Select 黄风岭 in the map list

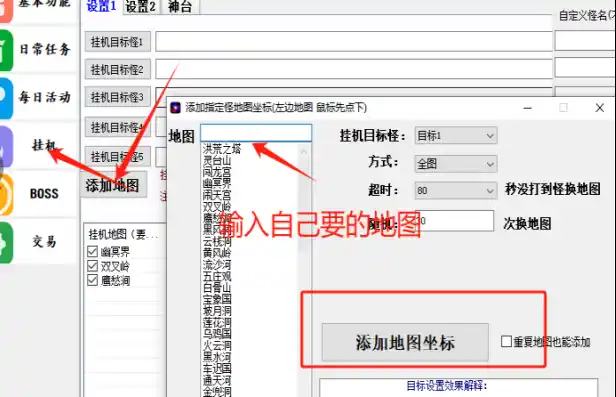pyautogui.click(x=217, y=253)
